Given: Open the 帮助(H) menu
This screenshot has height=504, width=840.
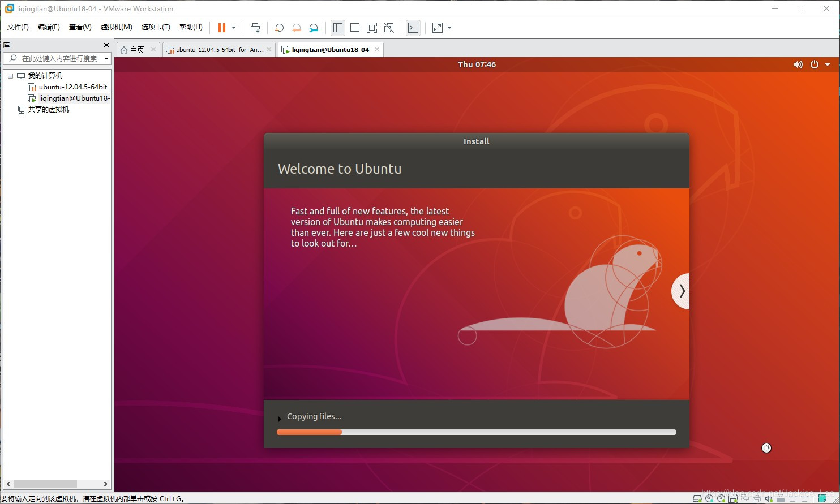Looking at the screenshot, I should [191, 27].
